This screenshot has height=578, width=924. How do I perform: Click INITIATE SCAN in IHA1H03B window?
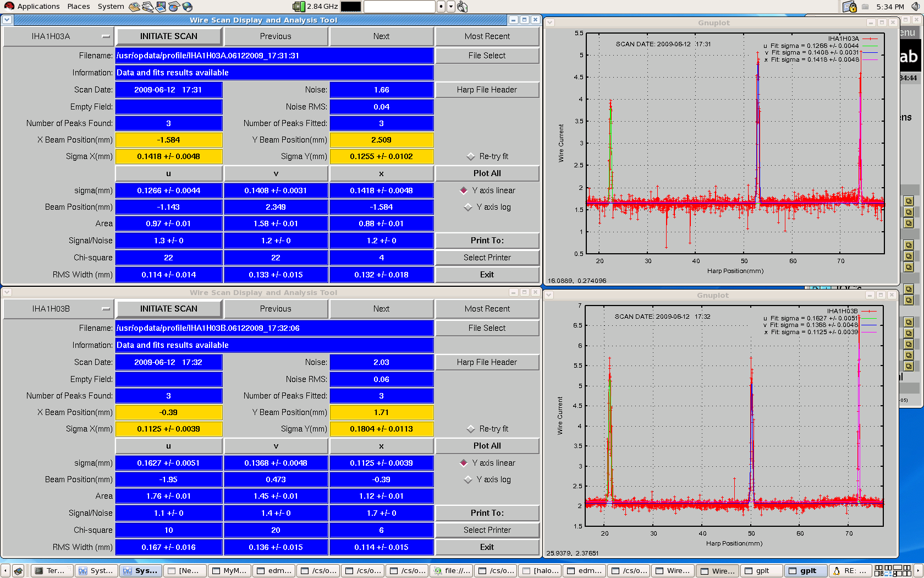[x=169, y=309]
